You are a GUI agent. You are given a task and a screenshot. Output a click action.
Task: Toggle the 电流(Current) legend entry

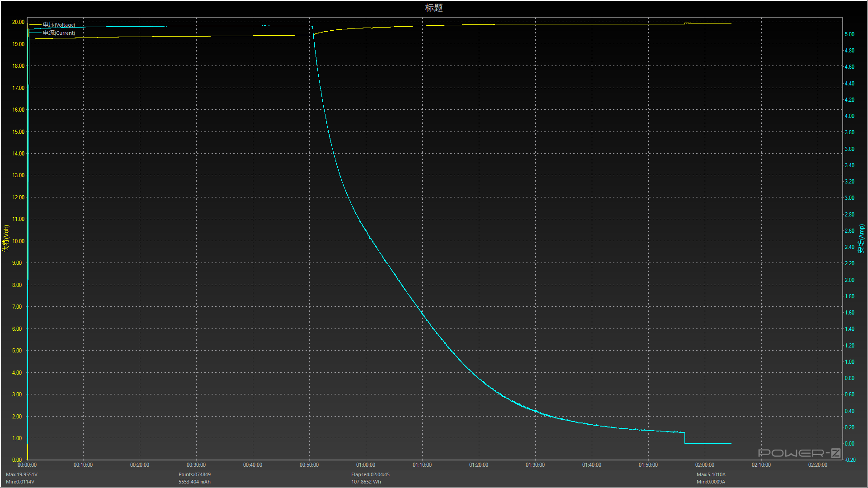[x=59, y=33]
